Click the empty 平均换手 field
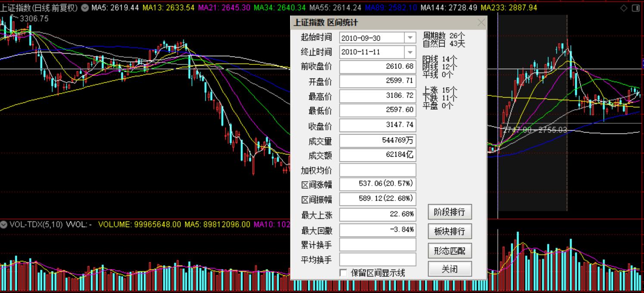644x293 pixels. point(378,259)
